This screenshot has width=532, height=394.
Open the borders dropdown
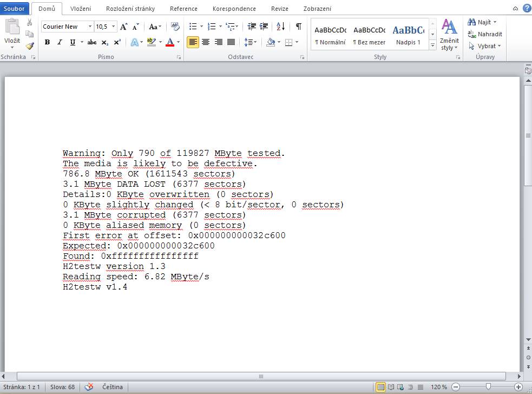point(297,42)
